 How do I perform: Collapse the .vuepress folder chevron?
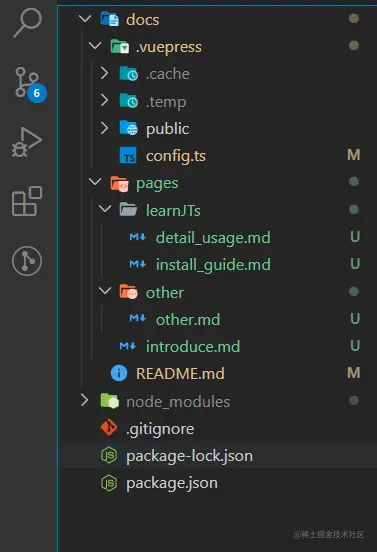coord(95,45)
